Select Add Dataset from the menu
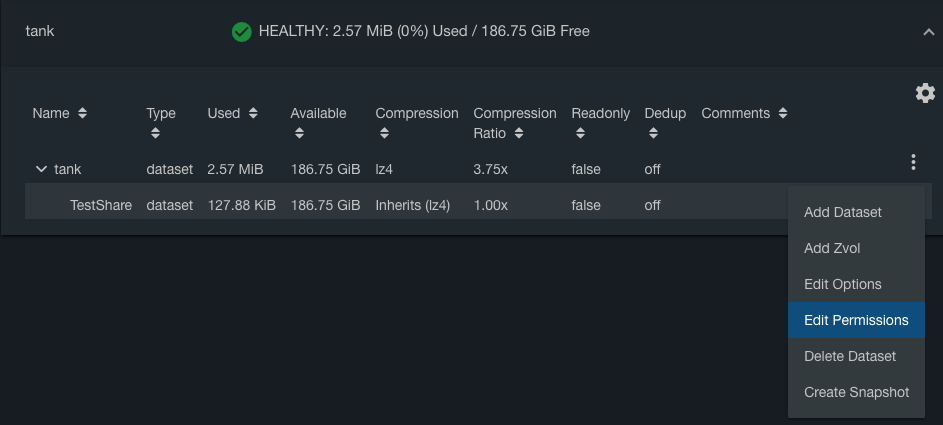943x425 pixels. point(842,212)
